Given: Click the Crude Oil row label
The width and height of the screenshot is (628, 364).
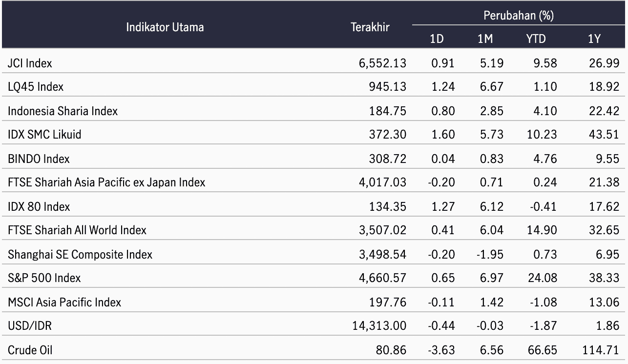Looking at the screenshot, I should coord(30,350).
